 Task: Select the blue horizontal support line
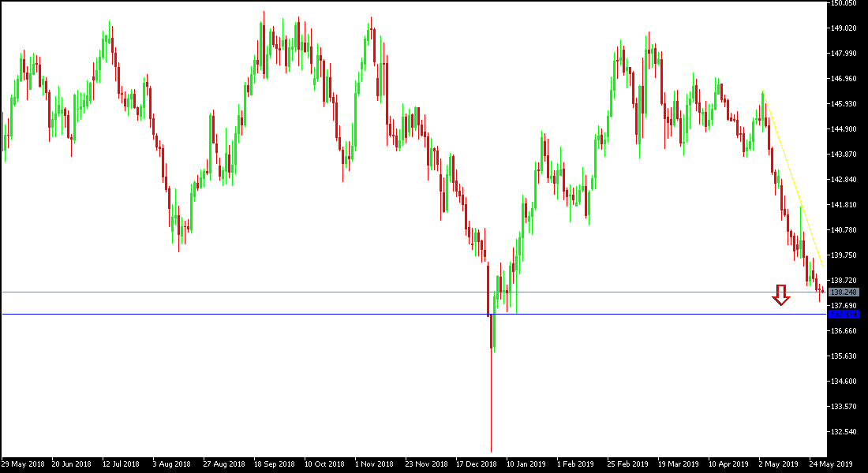click(395, 314)
